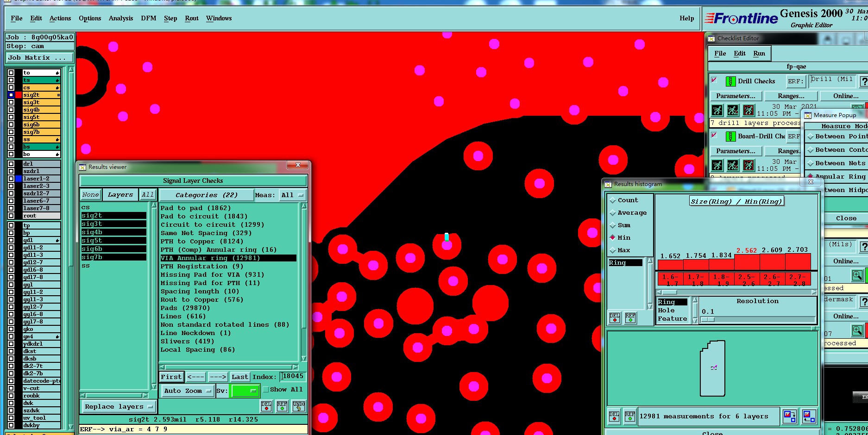Screen dimensions: 868x435
Task: Open Rout menu
Action: click(x=192, y=19)
